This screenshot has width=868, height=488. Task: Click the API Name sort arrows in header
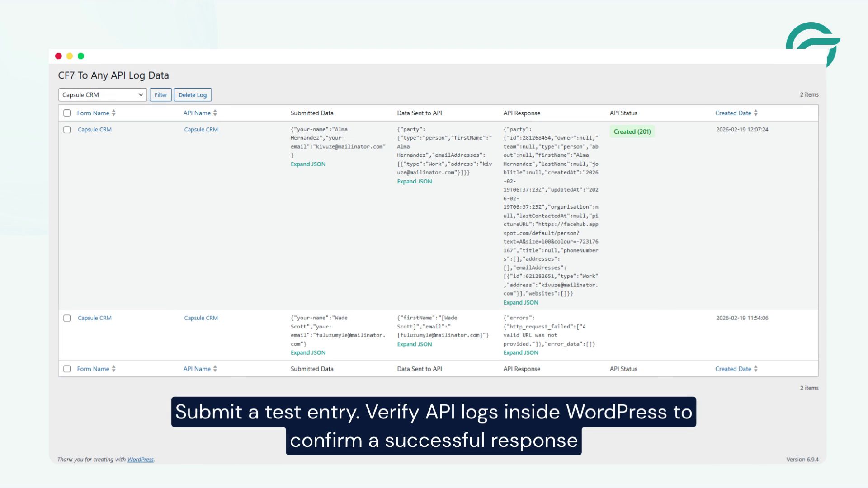pos(215,113)
